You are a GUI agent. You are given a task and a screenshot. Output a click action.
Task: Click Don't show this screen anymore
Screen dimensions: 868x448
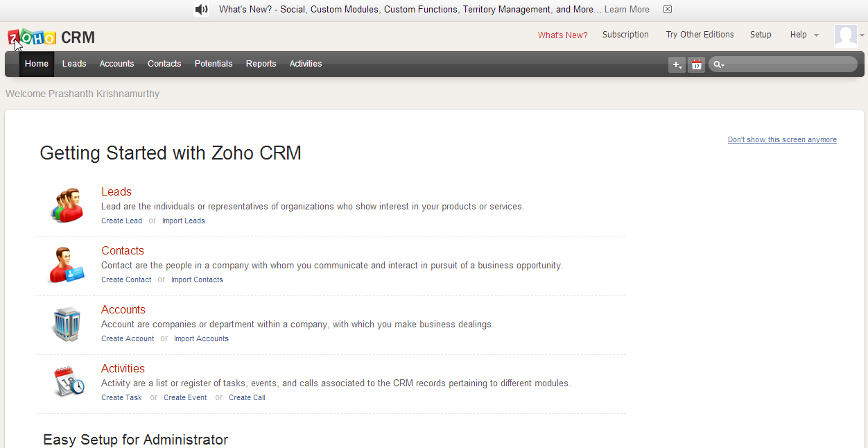[782, 139]
